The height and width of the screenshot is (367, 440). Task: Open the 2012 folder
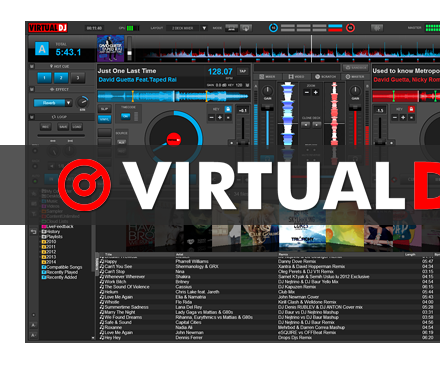tap(49, 252)
